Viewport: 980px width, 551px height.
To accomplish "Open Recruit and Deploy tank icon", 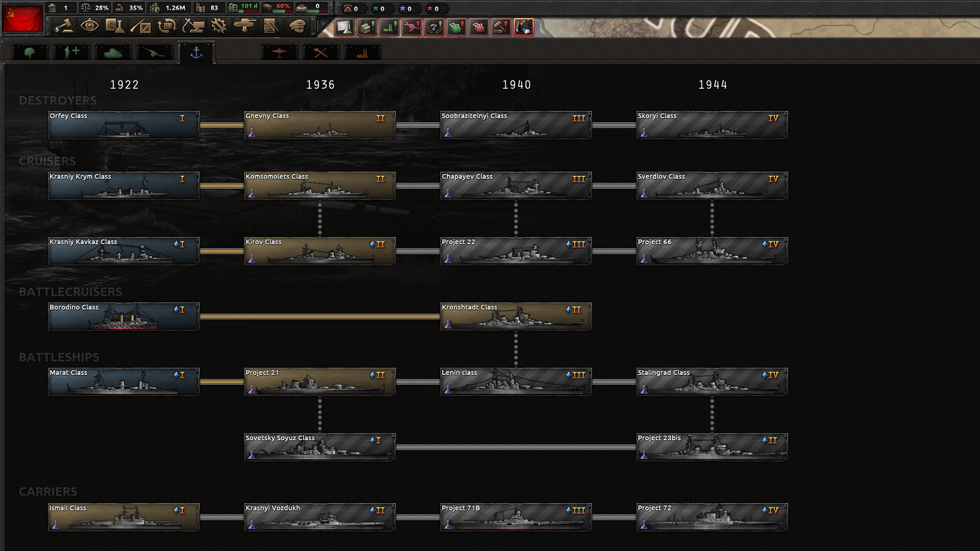I will (245, 26).
